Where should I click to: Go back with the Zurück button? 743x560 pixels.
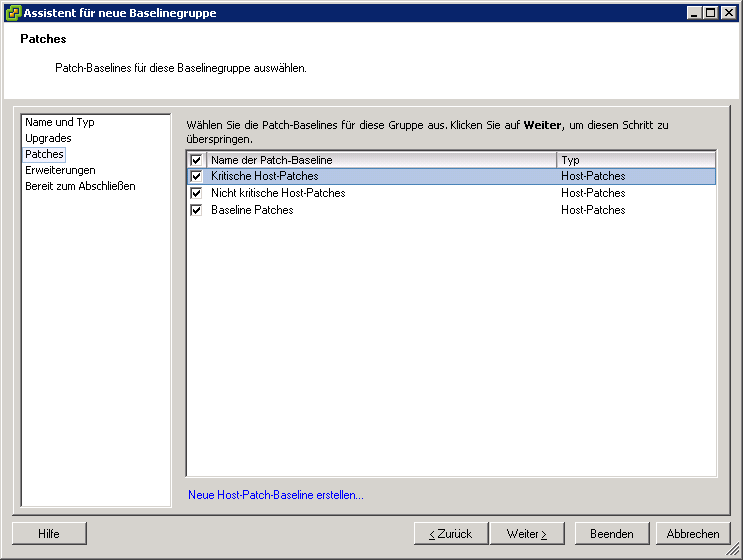[x=450, y=534]
